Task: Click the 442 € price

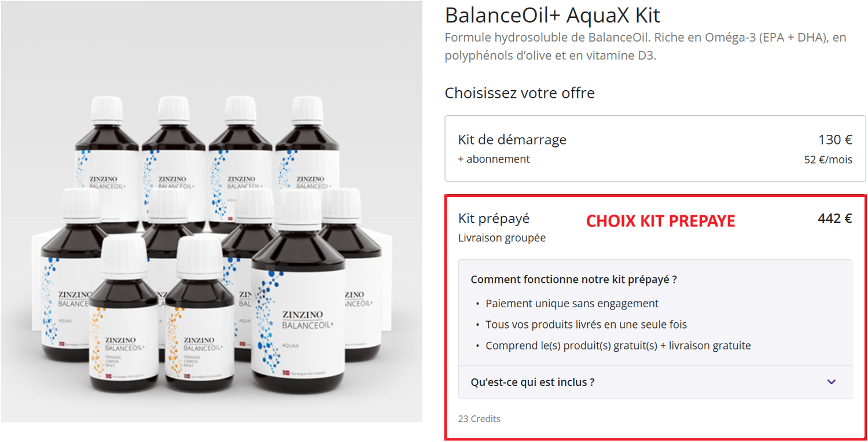Action: (x=835, y=219)
